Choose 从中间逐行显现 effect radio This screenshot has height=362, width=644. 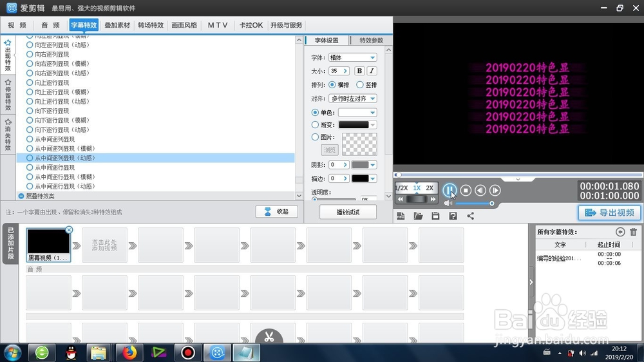coord(30,167)
